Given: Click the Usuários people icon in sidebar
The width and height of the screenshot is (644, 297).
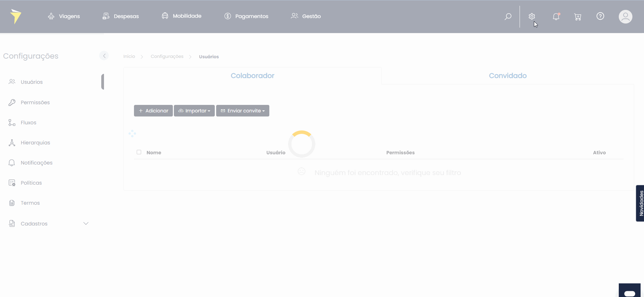Looking at the screenshot, I should 12,82.
